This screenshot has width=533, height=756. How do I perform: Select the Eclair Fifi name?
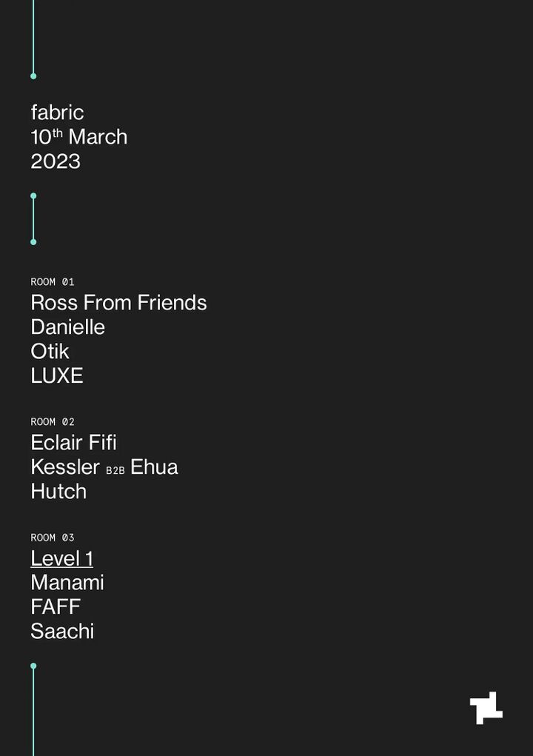(x=73, y=443)
